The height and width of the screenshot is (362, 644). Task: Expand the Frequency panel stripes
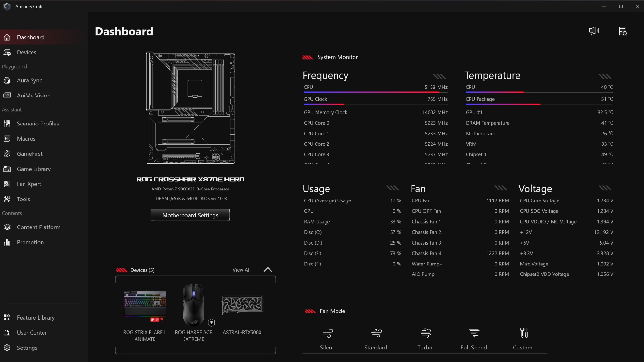pyautogui.click(x=440, y=76)
